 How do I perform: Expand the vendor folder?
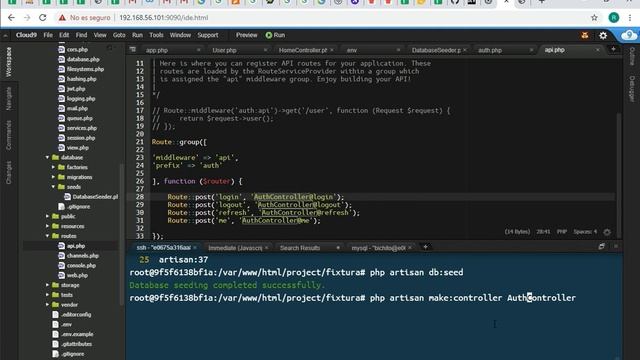pyautogui.click(x=47, y=304)
